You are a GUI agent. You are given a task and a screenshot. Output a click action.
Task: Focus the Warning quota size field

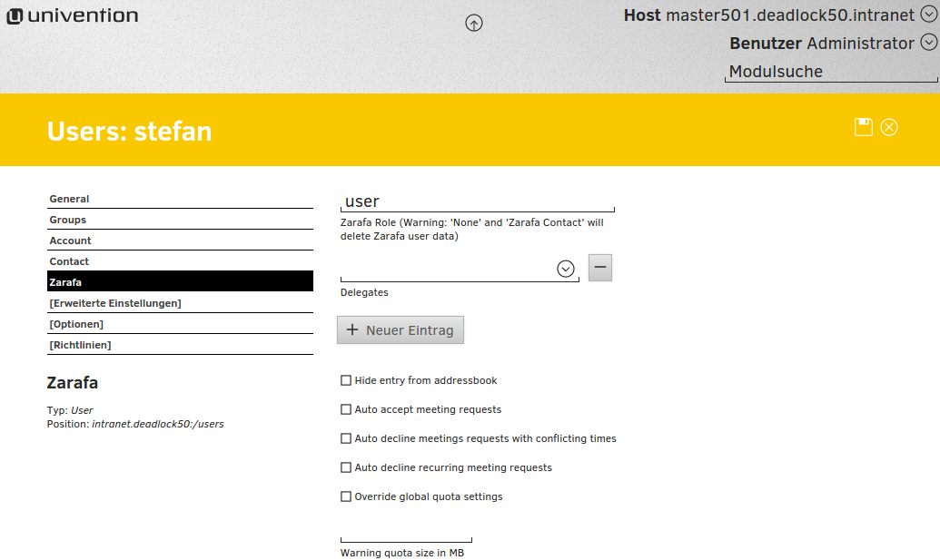(x=406, y=533)
